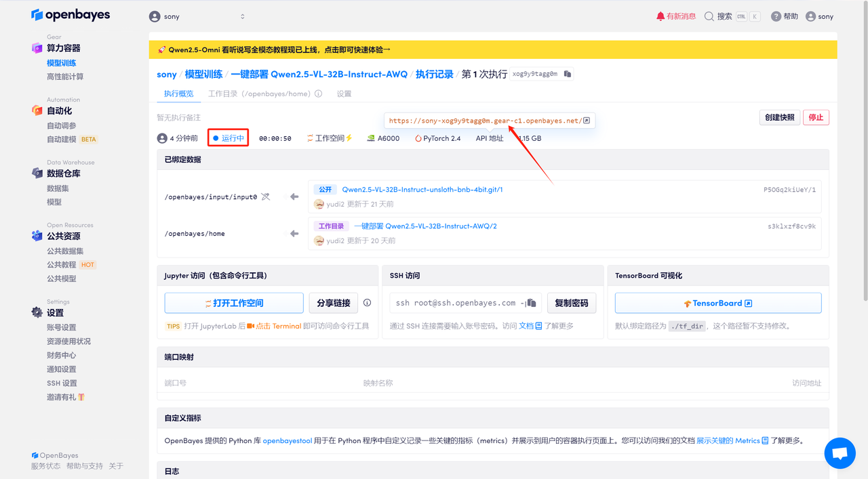Click the 分享链接 button
This screenshot has width=868, height=479.
[334, 304]
